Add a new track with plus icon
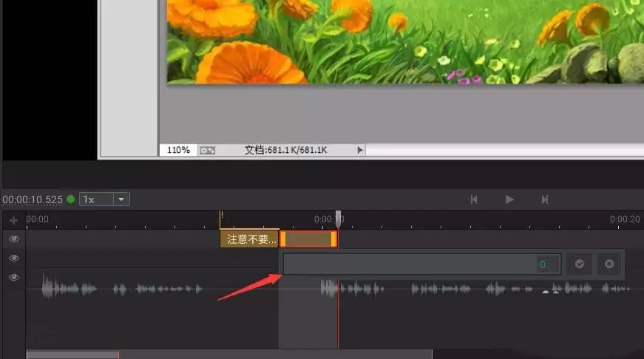 [x=13, y=221]
